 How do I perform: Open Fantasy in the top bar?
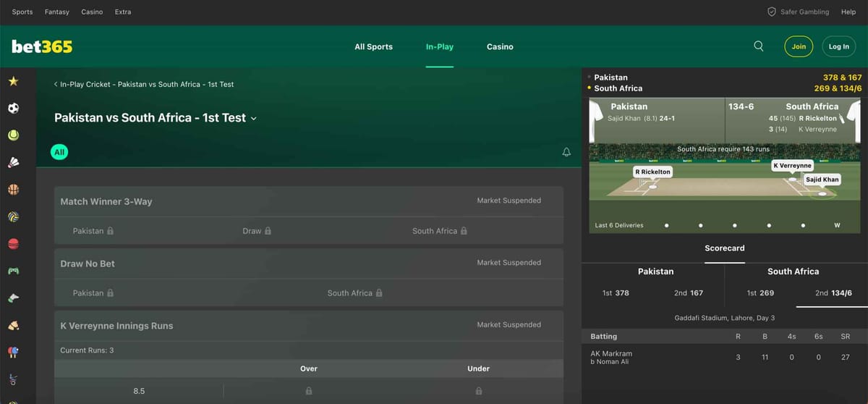(57, 12)
